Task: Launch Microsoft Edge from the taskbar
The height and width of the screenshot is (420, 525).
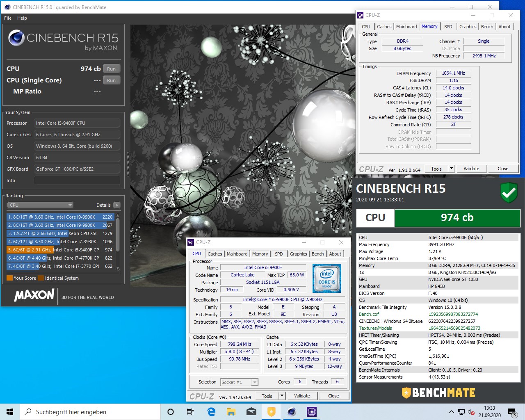Action: tap(211, 412)
